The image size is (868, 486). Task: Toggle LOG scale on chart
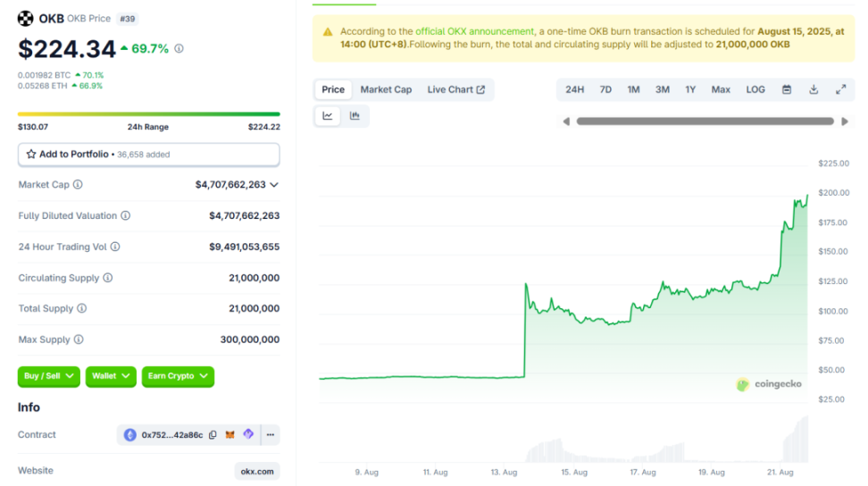tap(755, 89)
